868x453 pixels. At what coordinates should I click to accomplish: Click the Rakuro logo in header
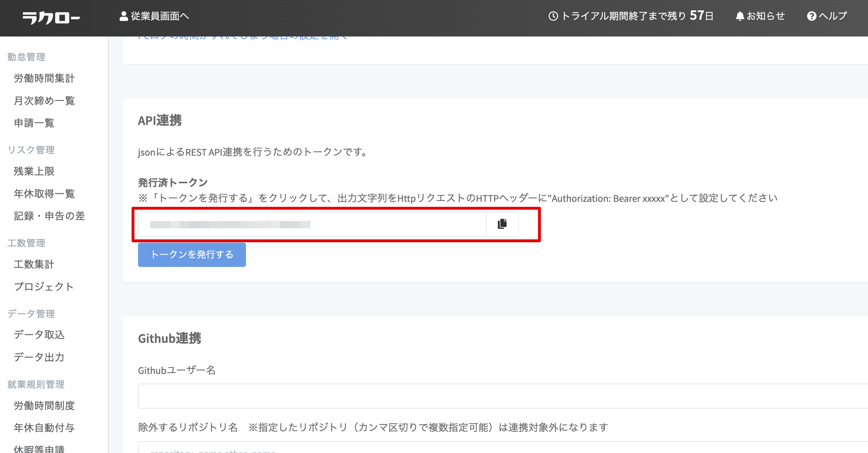(x=51, y=17)
